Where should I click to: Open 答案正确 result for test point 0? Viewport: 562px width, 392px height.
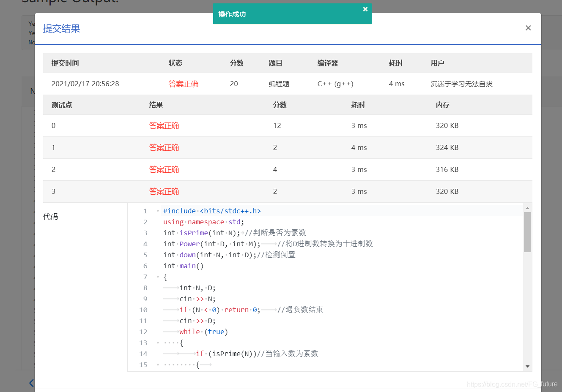tap(164, 125)
